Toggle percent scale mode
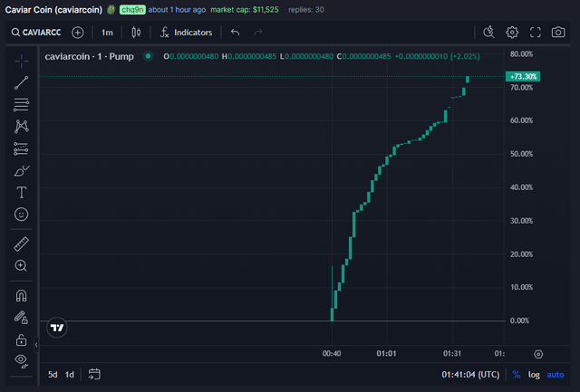Image resolution: width=580 pixels, height=392 pixels. [516, 374]
